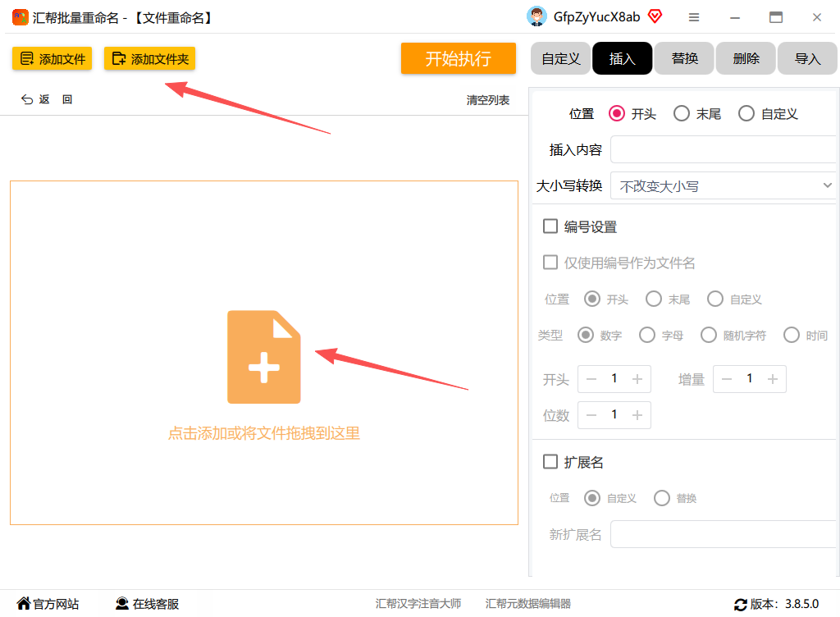This screenshot has width=840, height=617.
Task: Increase the 开头 number with plus button
Action: 637,379
